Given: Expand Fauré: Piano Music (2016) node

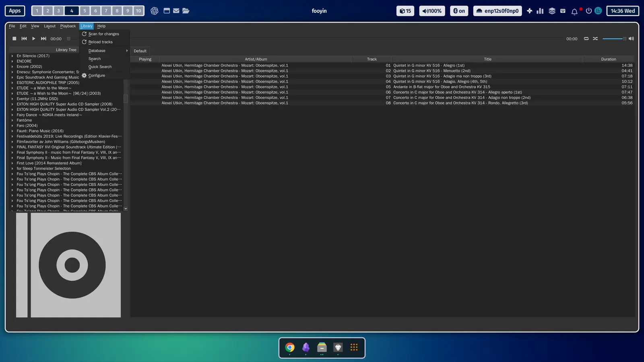Looking at the screenshot, I should 12,131.
